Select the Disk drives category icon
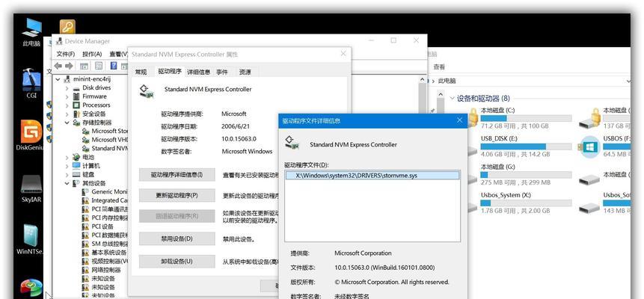 pyautogui.click(x=76, y=88)
